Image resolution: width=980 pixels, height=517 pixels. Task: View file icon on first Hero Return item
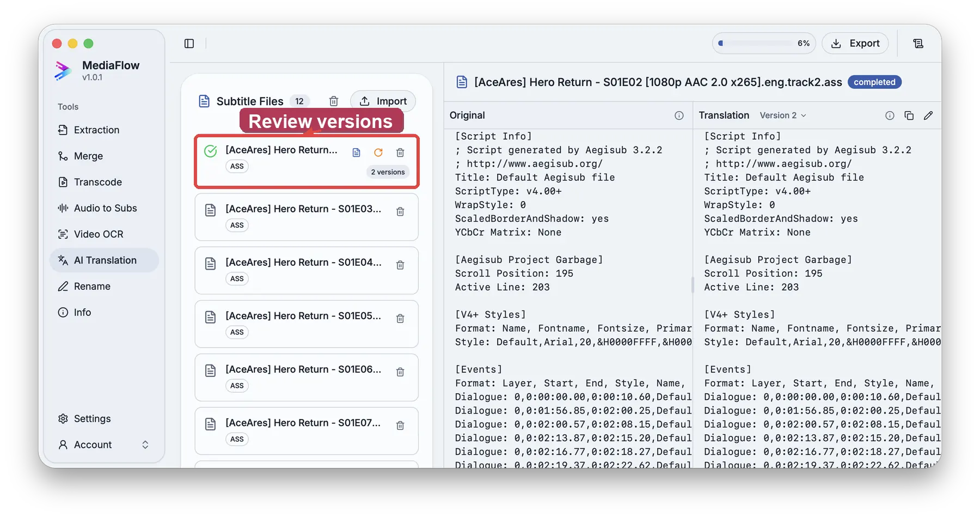coord(357,153)
